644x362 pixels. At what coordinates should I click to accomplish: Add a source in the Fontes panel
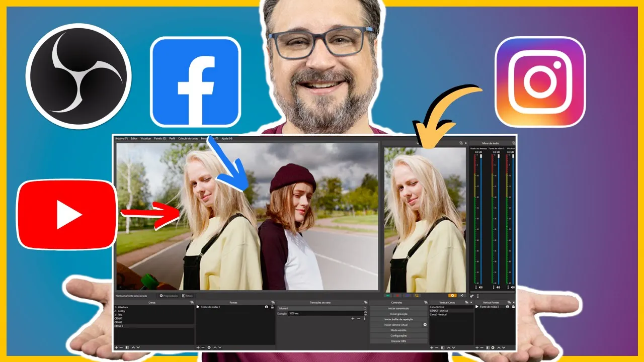coord(198,347)
